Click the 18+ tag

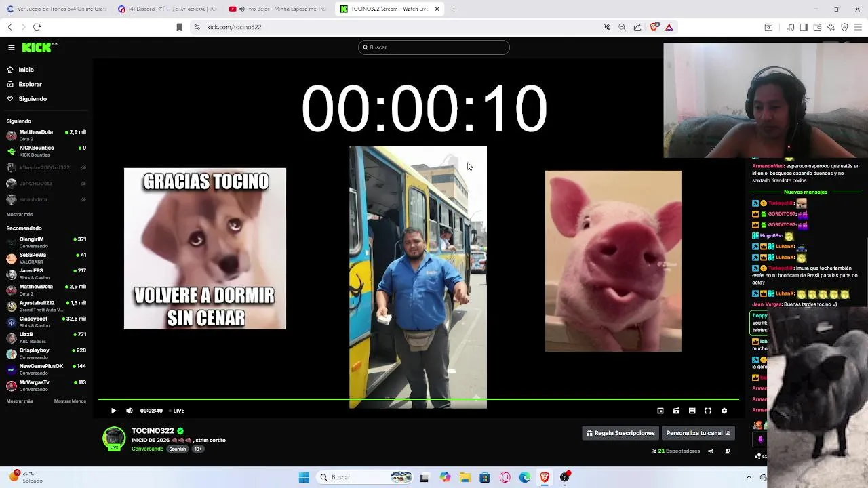(198, 449)
